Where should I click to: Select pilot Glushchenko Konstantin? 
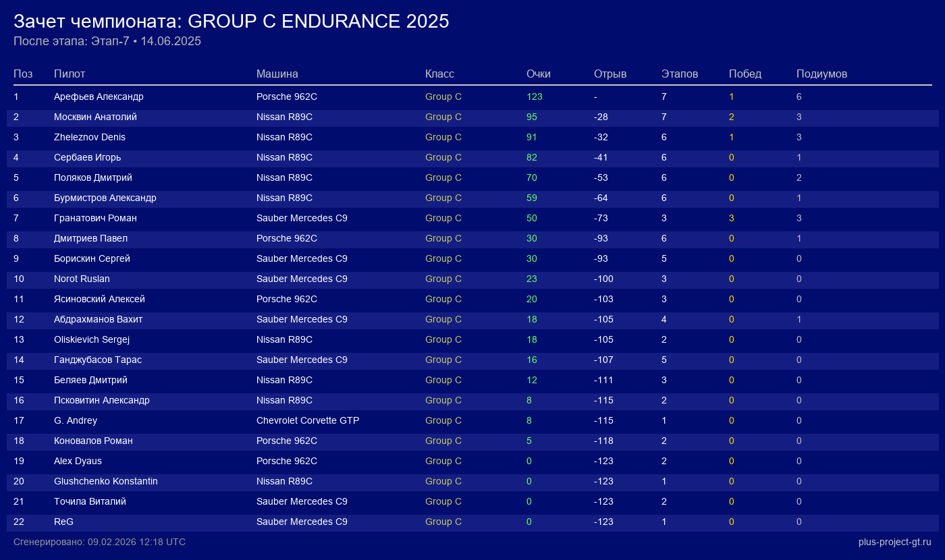(106, 481)
